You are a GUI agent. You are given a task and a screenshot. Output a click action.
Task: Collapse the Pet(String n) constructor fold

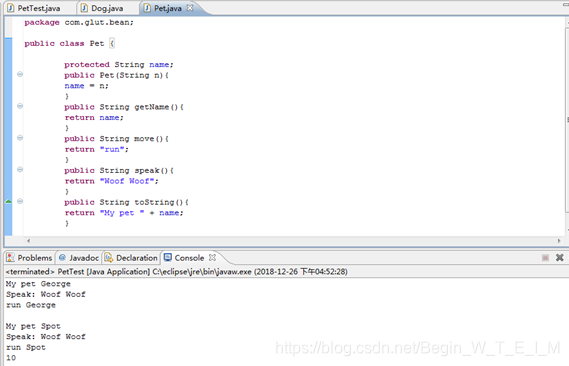[x=20, y=74]
